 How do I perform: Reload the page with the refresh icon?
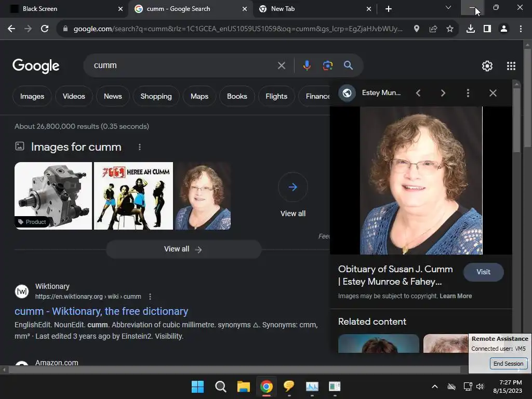coord(45,29)
